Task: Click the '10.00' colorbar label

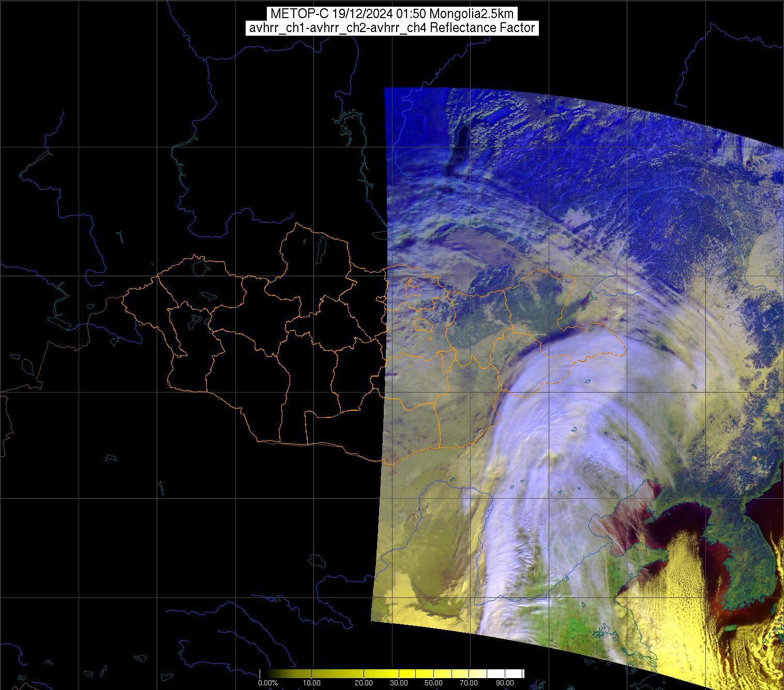Action: point(312,683)
